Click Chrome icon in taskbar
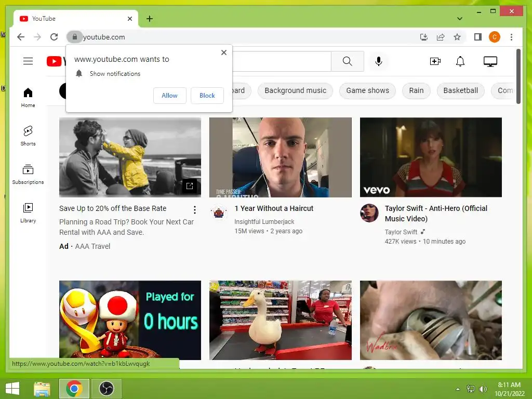The width and height of the screenshot is (532, 399). (x=74, y=389)
